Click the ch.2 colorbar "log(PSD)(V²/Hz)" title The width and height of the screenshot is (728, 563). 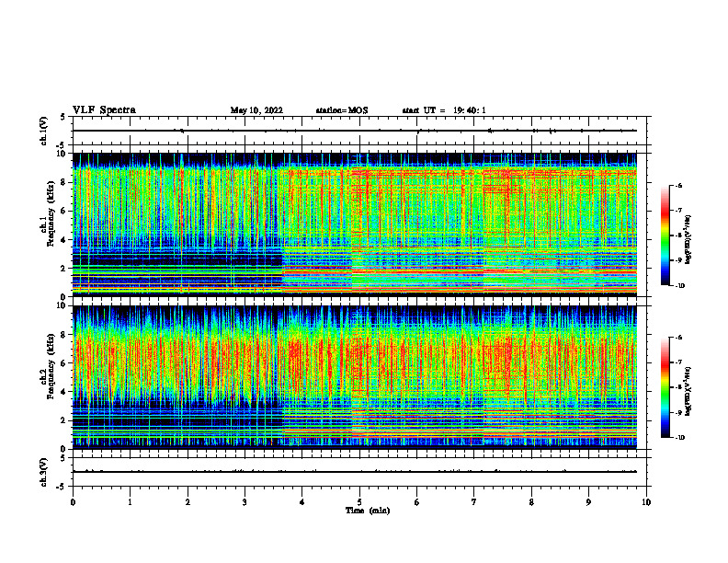point(688,392)
